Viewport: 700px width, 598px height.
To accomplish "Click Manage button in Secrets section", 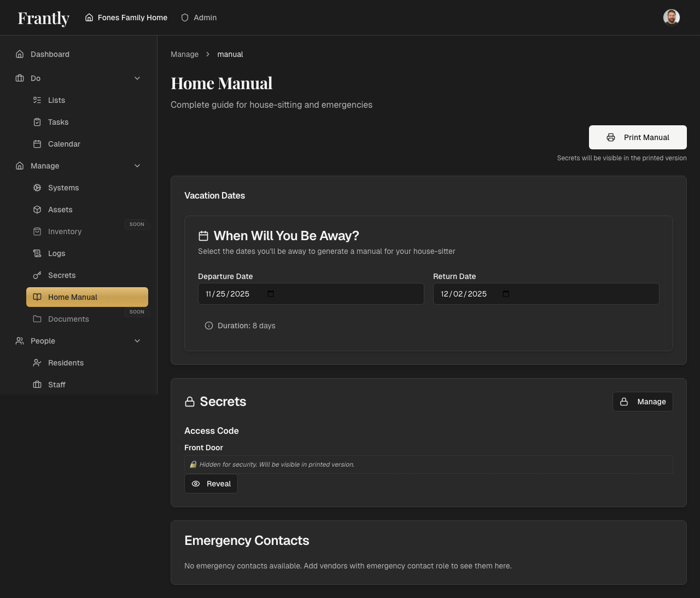I will pos(643,402).
